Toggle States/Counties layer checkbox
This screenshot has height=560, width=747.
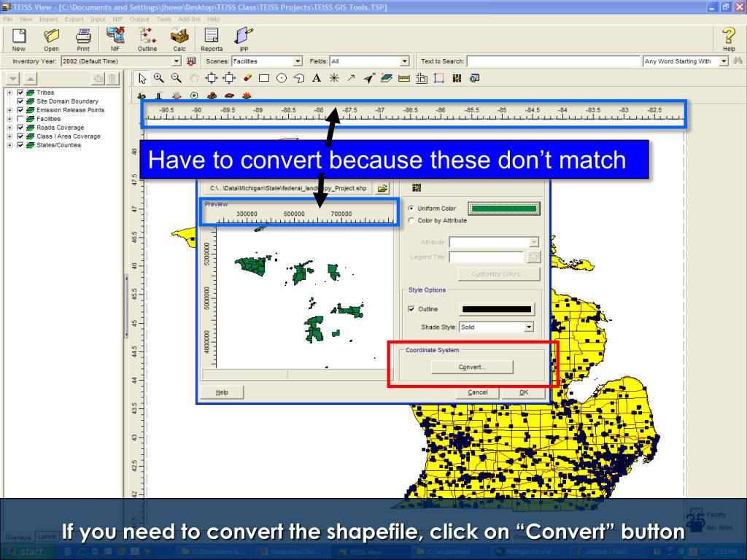coord(20,145)
